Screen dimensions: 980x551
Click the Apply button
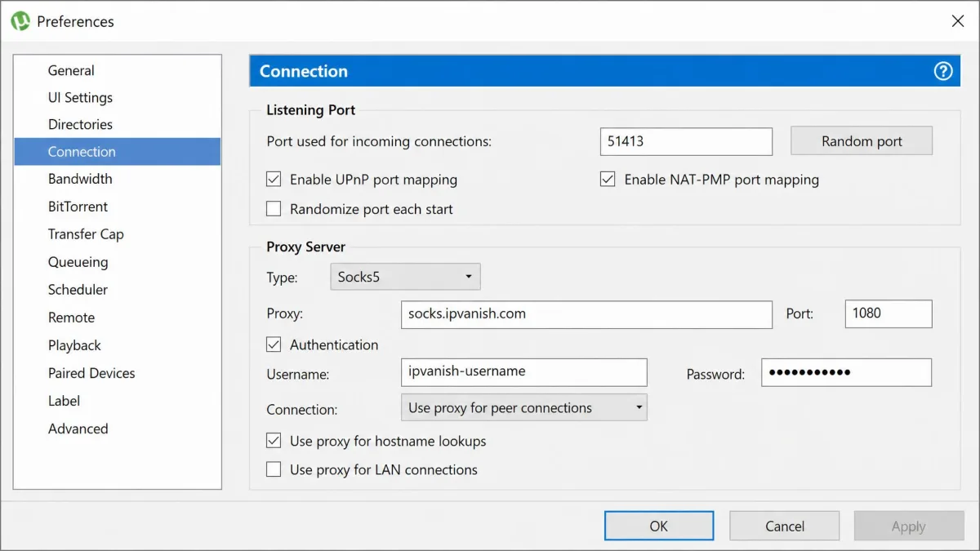tap(909, 527)
